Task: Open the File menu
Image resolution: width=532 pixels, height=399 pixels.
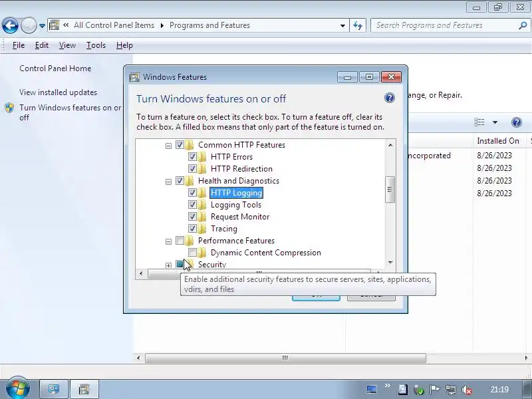Action: [19, 45]
